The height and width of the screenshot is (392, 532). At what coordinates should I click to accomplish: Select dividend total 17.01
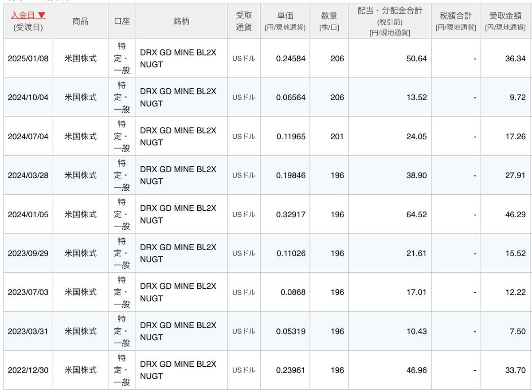coord(416,293)
